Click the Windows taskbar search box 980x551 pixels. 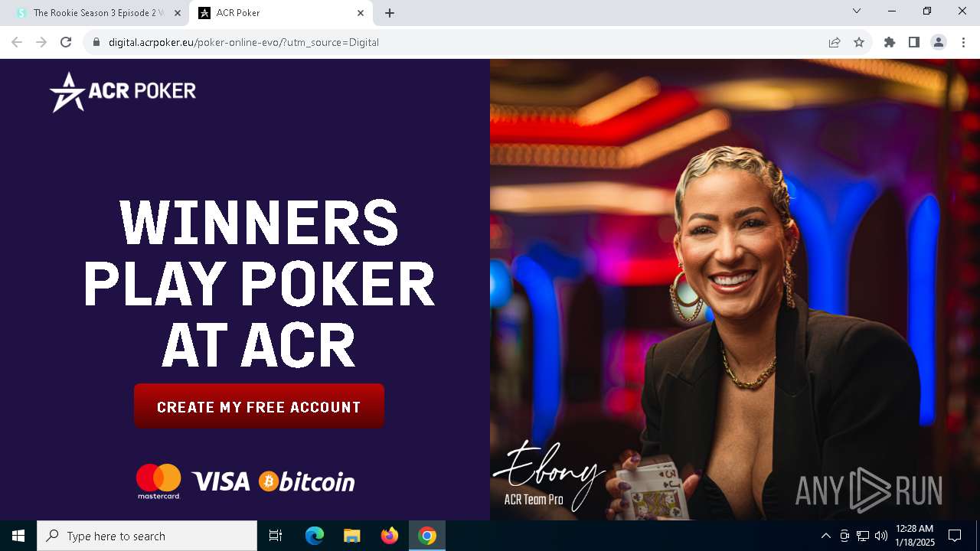[147, 536]
